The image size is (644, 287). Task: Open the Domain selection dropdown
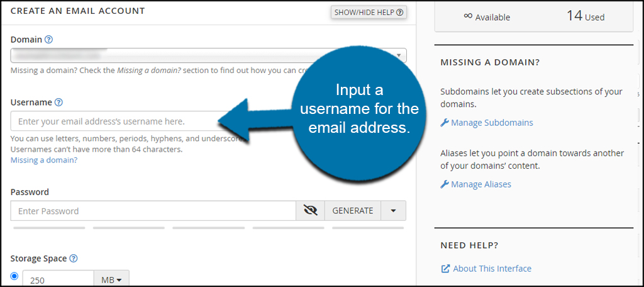coord(209,55)
